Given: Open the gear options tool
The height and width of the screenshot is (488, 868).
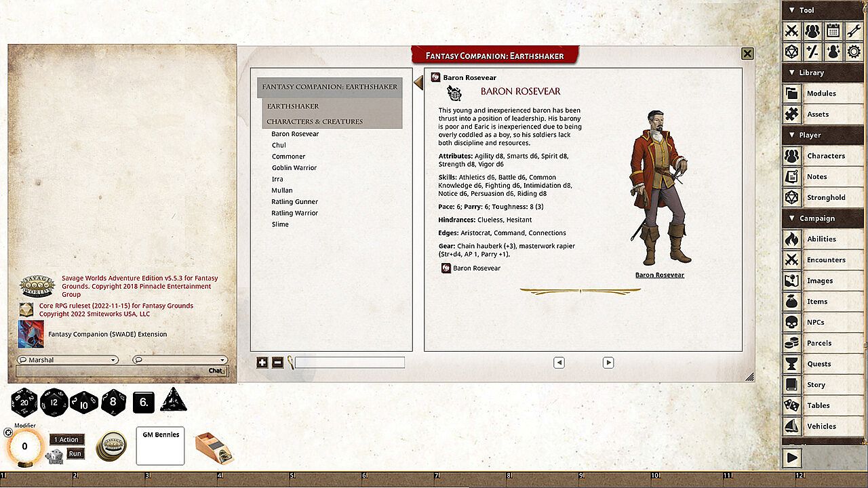Looking at the screenshot, I should click(854, 52).
